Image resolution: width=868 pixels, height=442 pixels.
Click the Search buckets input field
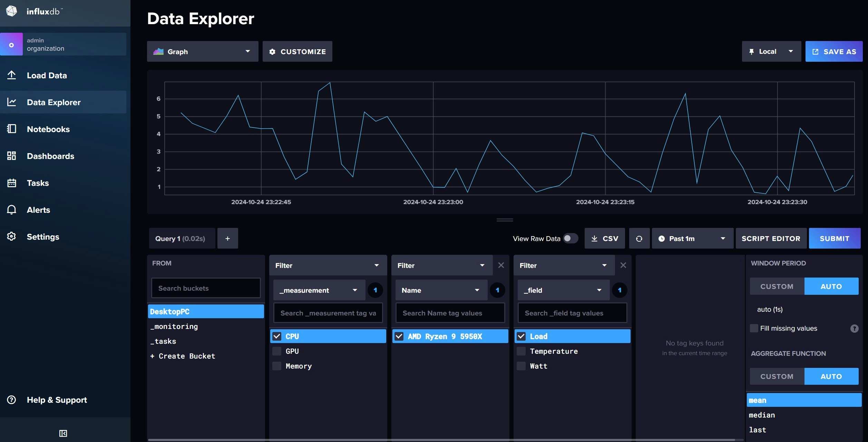pos(206,288)
